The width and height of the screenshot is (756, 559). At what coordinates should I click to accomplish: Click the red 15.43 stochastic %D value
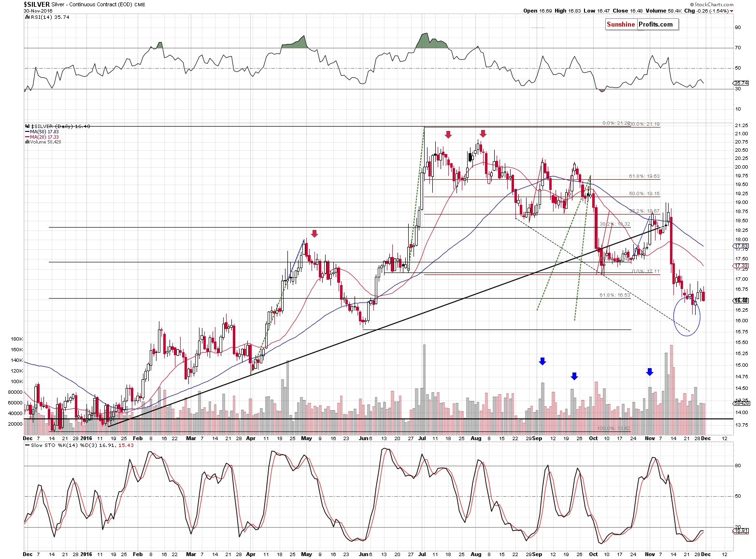pos(126,445)
